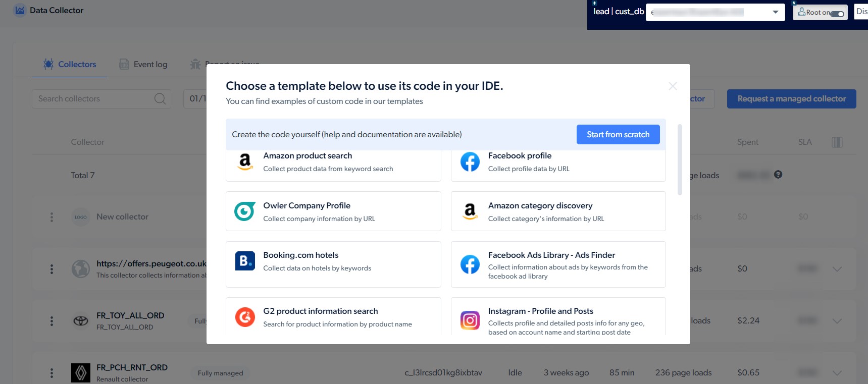Click the G2 product information logo
The height and width of the screenshot is (384, 868).
click(x=245, y=317)
